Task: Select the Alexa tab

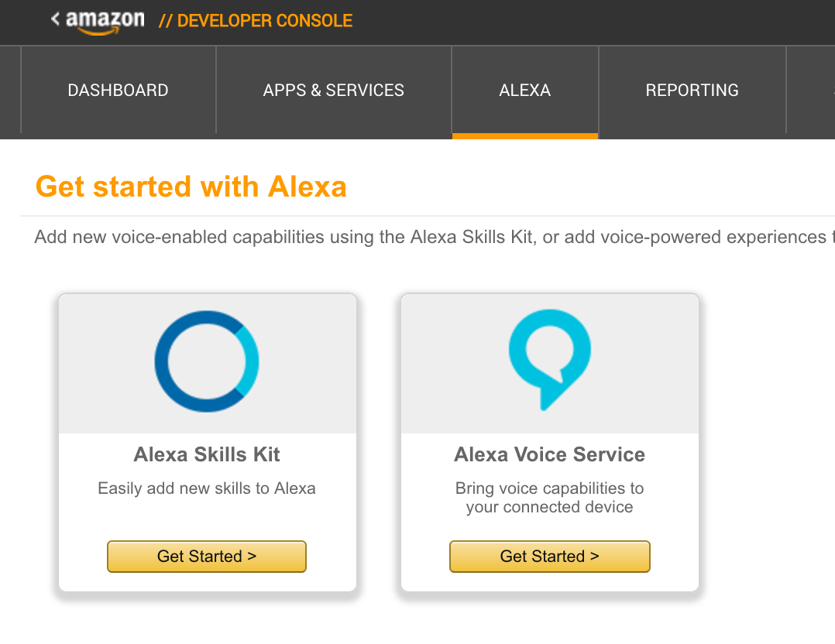Action: 524,91
